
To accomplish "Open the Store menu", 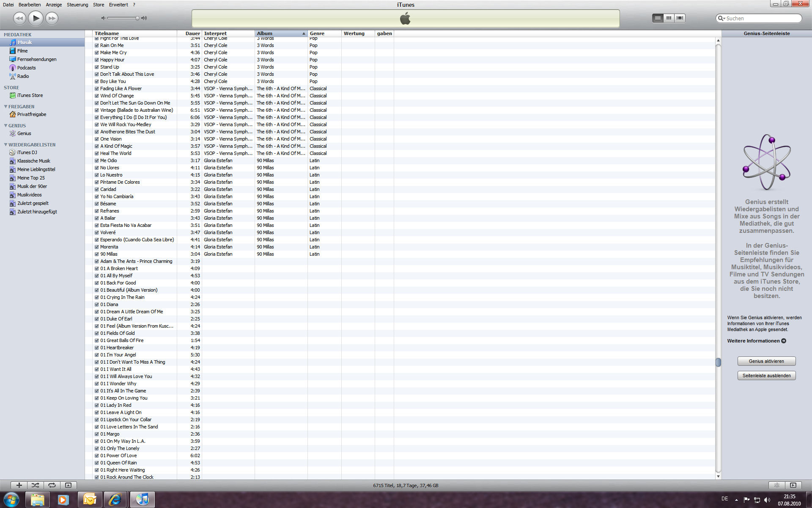I will click(x=99, y=5).
